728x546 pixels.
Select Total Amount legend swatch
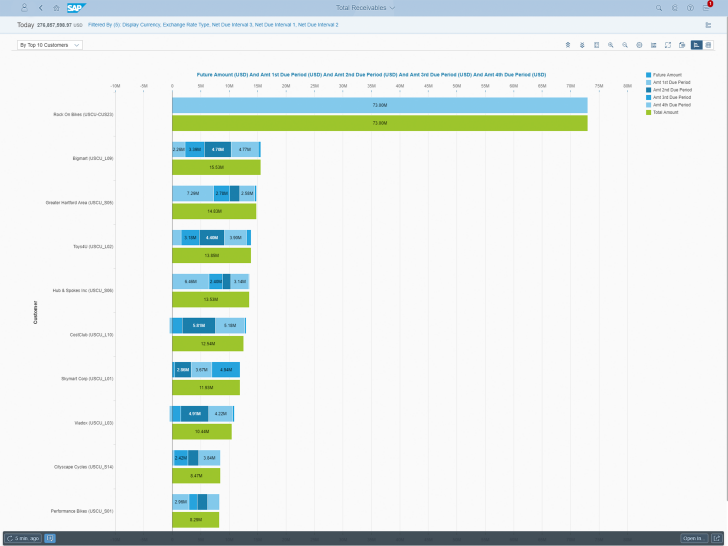(648, 112)
